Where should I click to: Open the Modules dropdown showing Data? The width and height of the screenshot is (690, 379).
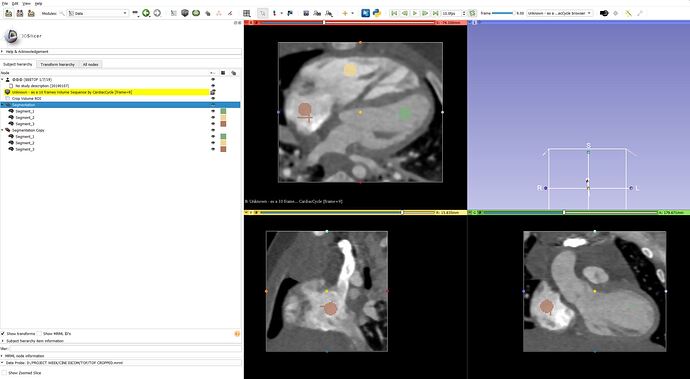[97, 13]
